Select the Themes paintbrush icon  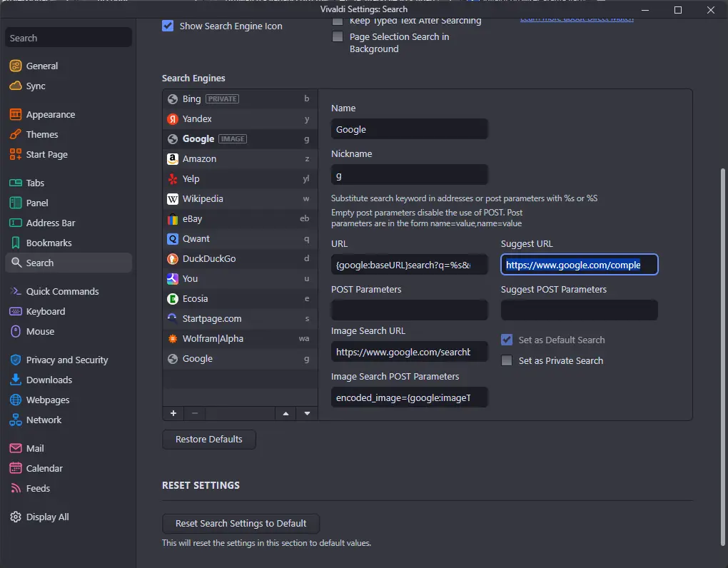(15, 135)
